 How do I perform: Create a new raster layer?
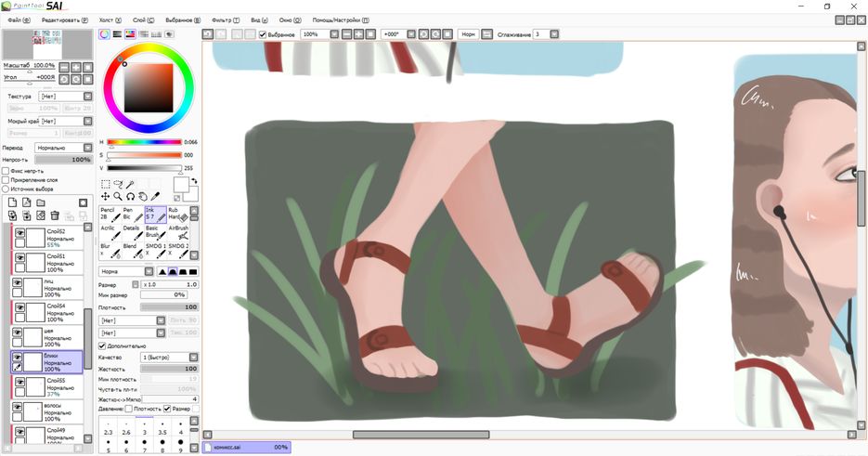[12, 202]
